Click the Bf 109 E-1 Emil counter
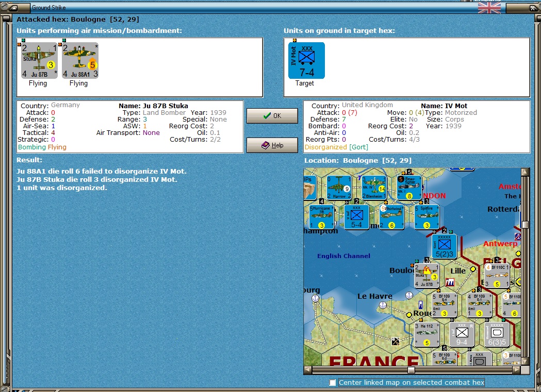The image size is (541, 392). point(479,305)
